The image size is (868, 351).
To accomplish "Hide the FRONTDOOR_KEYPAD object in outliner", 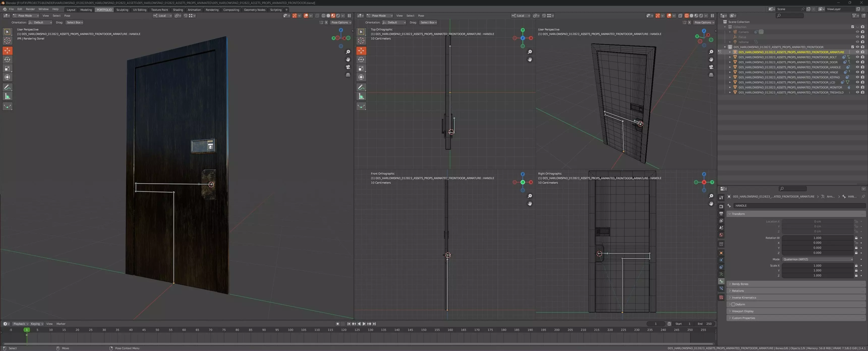I will tap(857, 77).
